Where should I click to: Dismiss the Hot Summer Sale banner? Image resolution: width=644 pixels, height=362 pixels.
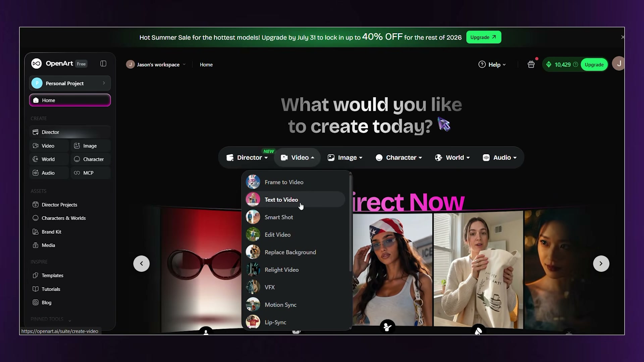click(623, 37)
